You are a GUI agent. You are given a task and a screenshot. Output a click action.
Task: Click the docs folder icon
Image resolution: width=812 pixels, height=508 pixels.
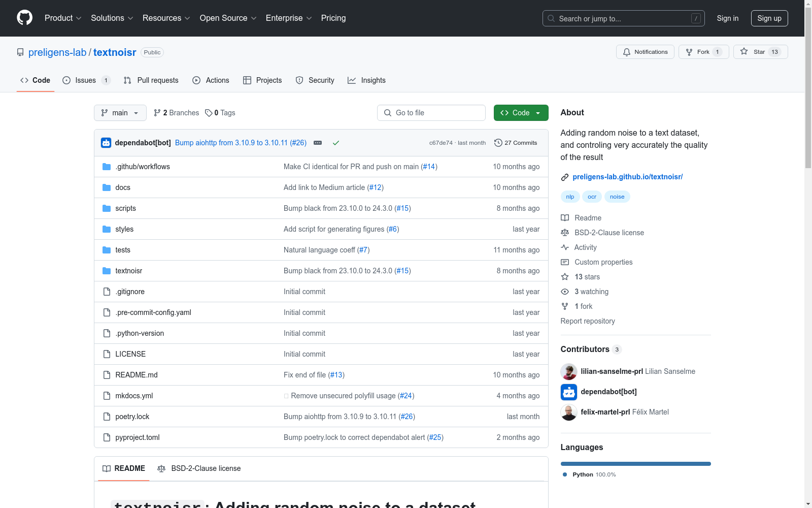tap(107, 187)
